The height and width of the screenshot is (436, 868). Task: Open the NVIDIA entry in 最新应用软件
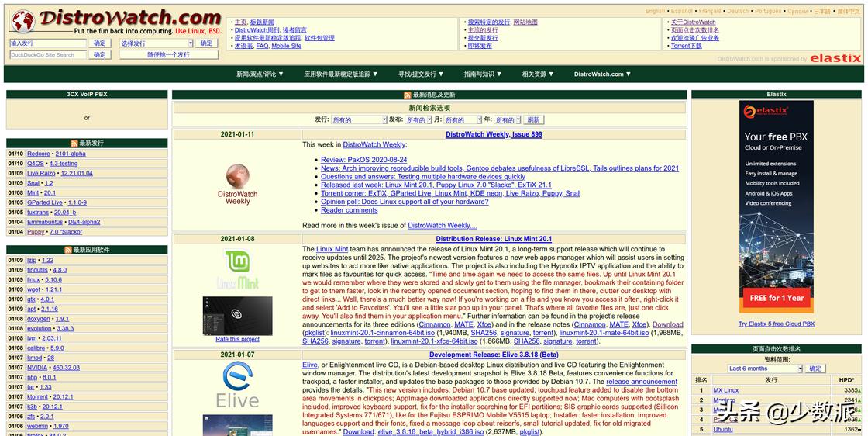pyautogui.click(x=37, y=368)
